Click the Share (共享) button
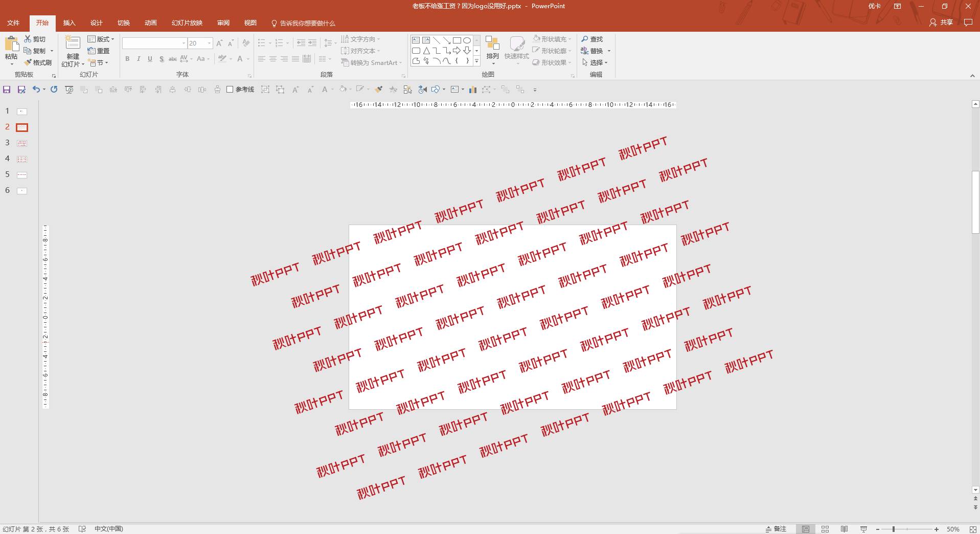The image size is (980, 534). 941,23
